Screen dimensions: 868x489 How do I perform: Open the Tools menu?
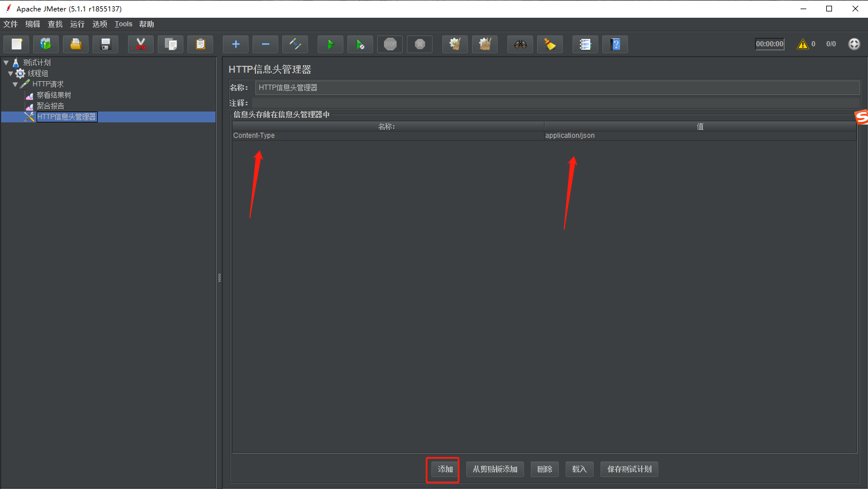[123, 24]
